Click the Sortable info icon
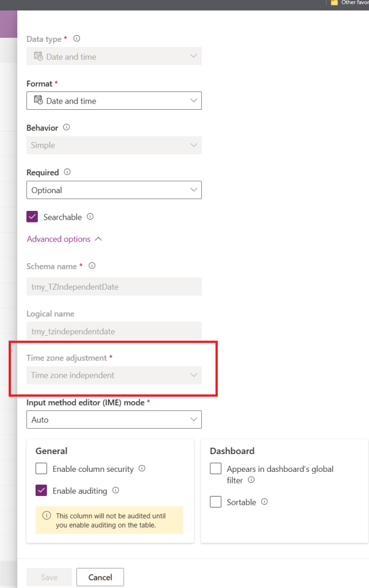This screenshot has width=369, height=588. click(264, 501)
